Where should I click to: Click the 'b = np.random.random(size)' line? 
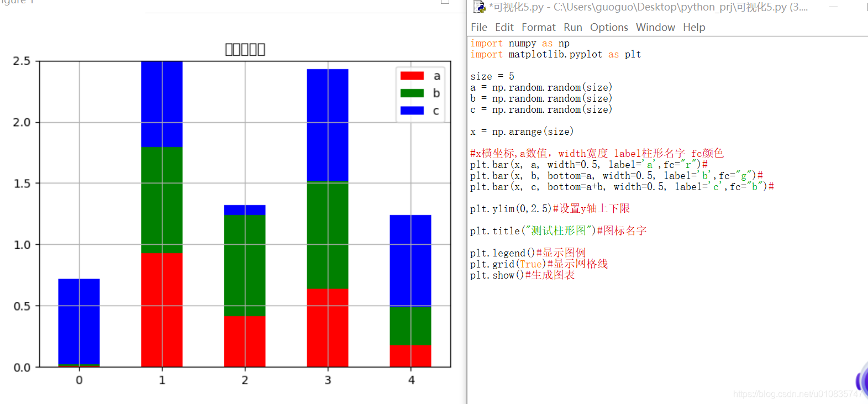click(x=541, y=98)
